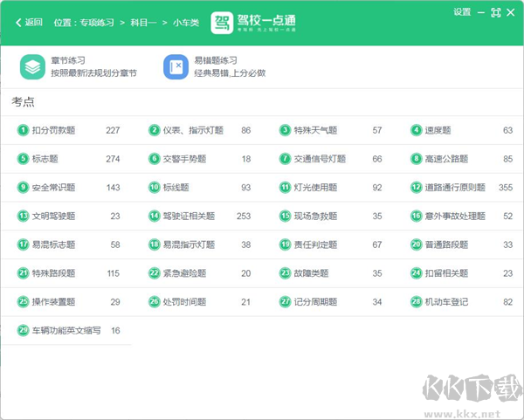This screenshot has height=420, width=524.
Task: Click number 14 badge for 驾驶证相关题
Action: [x=154, y=217]
